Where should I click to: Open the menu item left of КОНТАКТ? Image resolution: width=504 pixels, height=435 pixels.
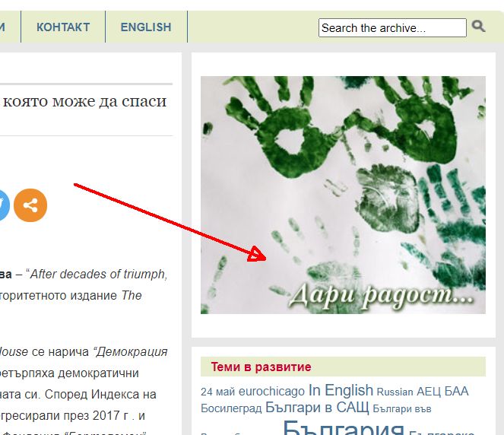5,27
